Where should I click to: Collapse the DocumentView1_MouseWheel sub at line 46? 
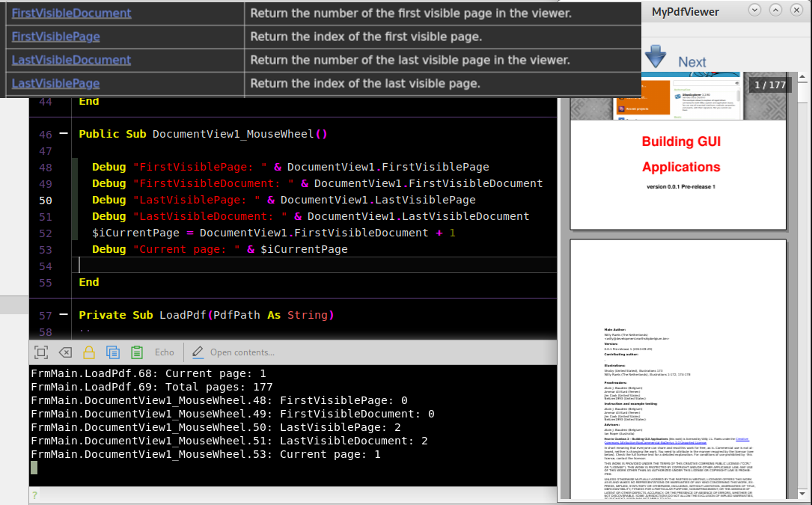[x=63, y=134]
